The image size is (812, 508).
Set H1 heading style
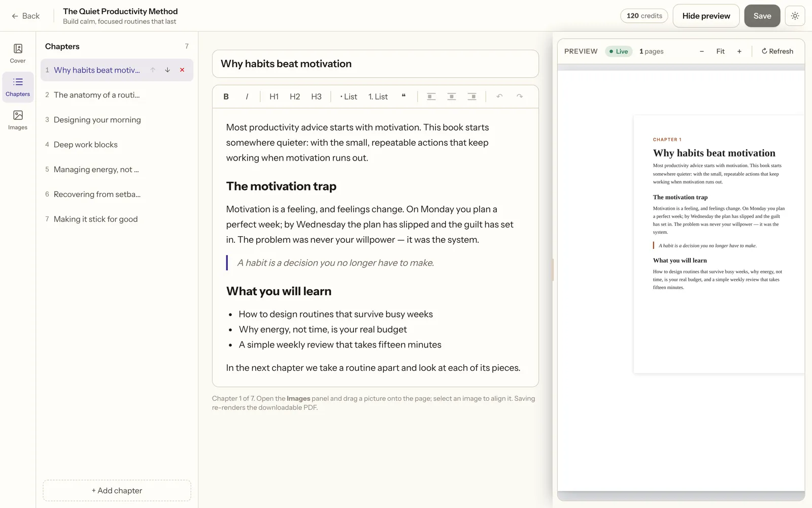pyautogui.click(x=274, y=97)
